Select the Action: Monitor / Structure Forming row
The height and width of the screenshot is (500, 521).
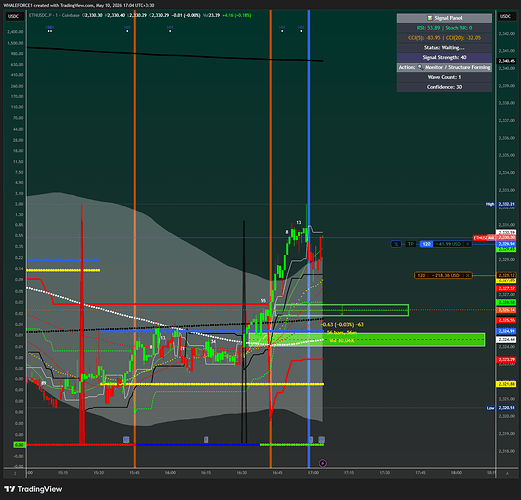(x=444, y=67)
